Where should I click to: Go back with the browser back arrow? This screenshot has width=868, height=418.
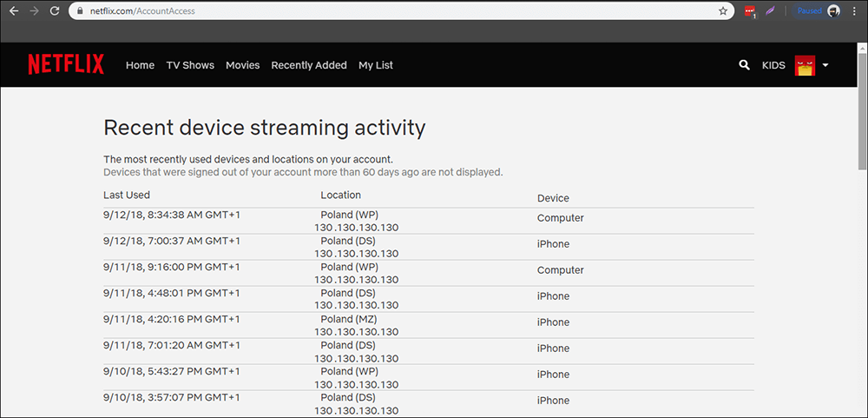point(14,11)
